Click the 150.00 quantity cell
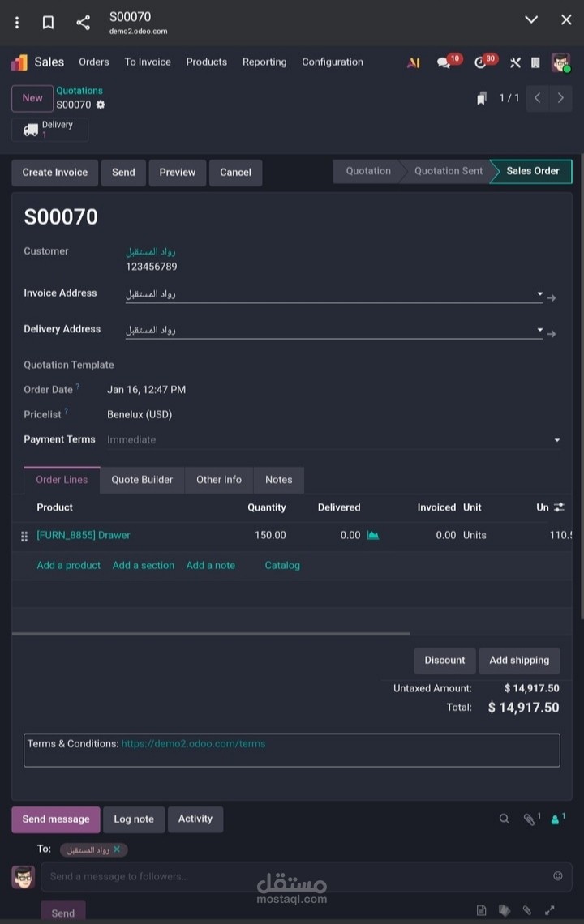The image size is (584, 924). pyautogui.click(x=270, y=535)
